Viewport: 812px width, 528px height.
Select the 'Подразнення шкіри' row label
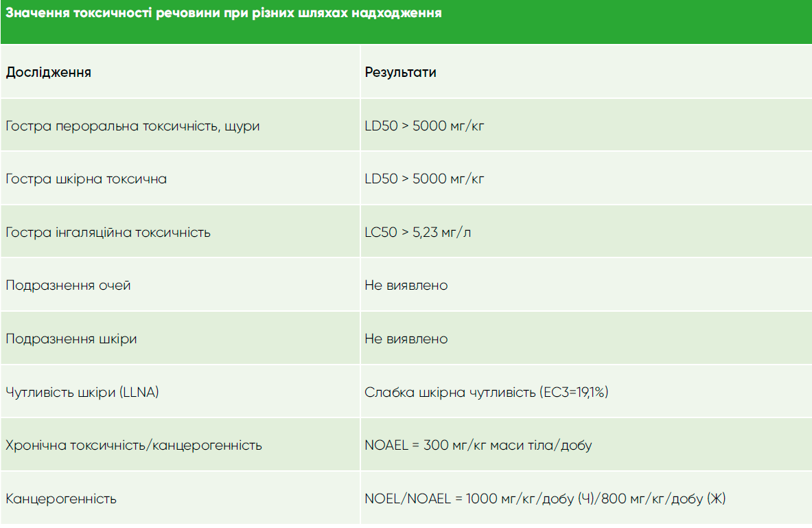click(71, 339)
